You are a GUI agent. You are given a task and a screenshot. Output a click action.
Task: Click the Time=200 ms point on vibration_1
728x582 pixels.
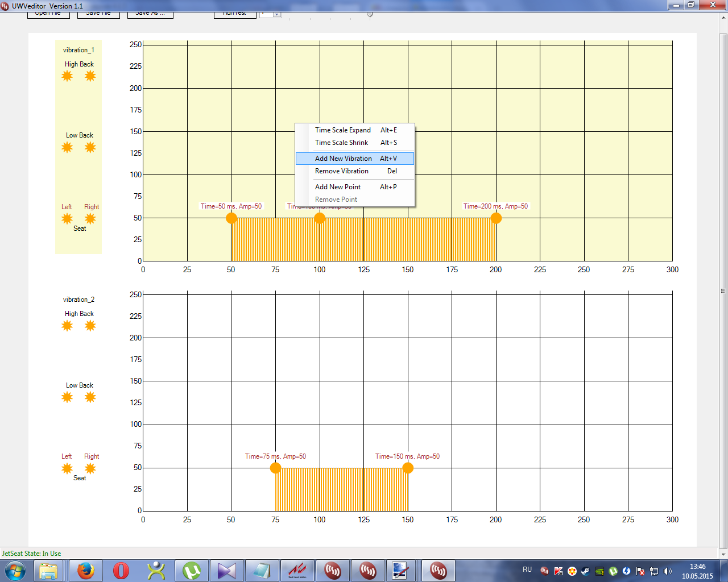coord(496,218)
